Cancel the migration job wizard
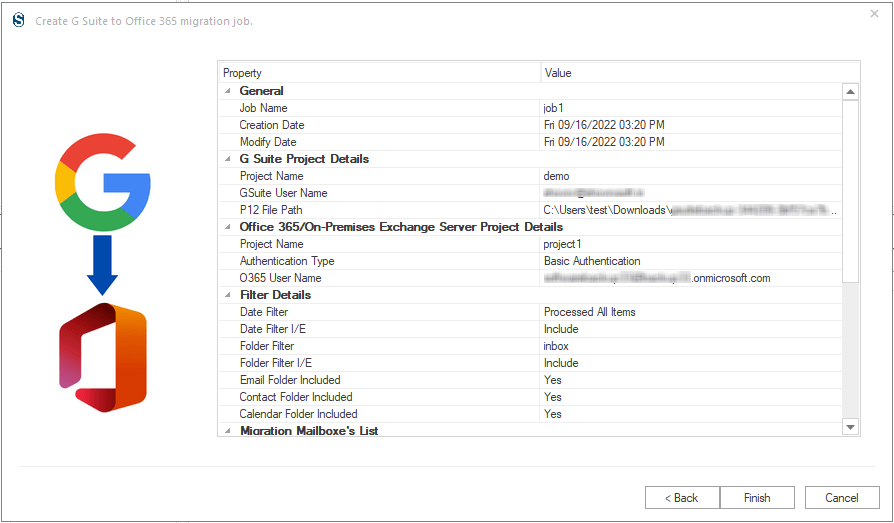This screenshot has width=894, height=523. (x=842, y=498)
